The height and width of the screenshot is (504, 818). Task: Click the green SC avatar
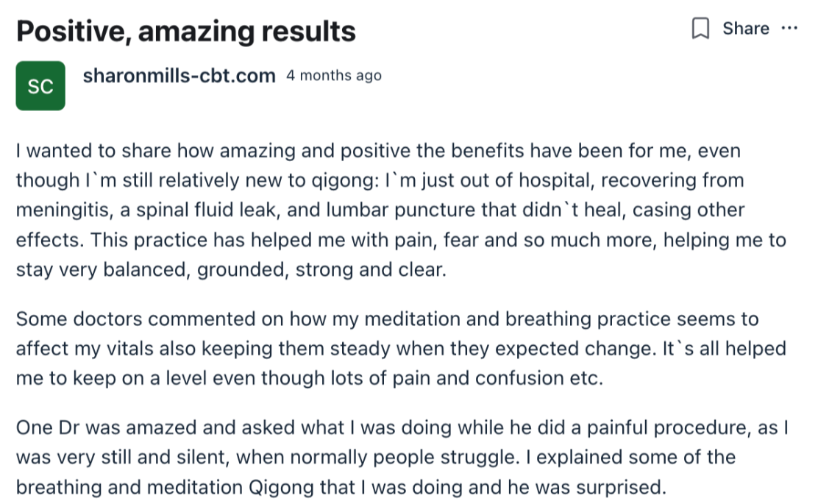click(40, 86)
